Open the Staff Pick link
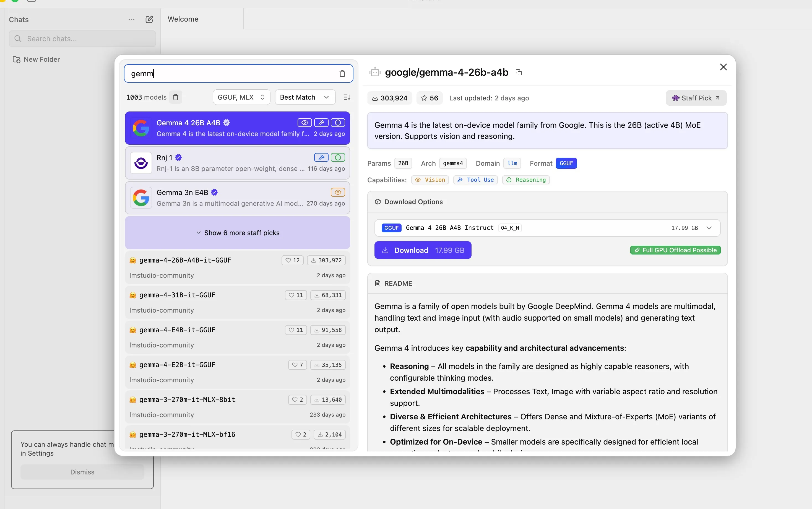This screenshot has width=812, height=509. 696,98
